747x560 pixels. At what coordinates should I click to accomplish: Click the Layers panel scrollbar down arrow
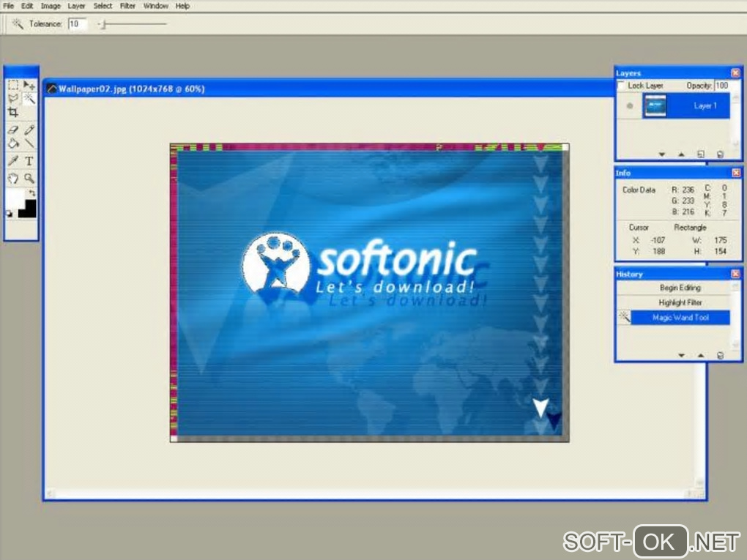pos(735,143)
